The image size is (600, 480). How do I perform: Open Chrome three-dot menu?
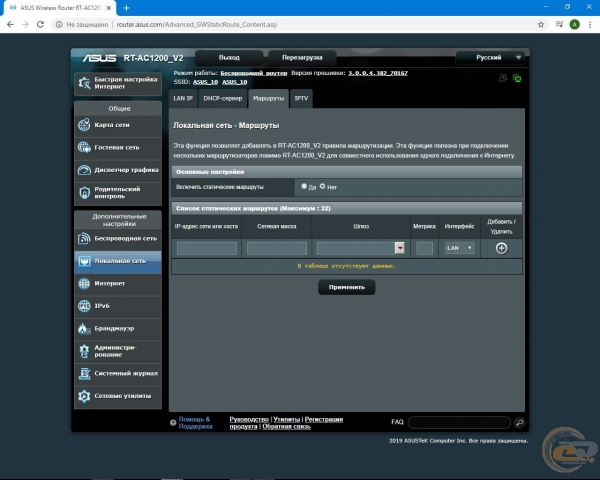coord(590,24)
